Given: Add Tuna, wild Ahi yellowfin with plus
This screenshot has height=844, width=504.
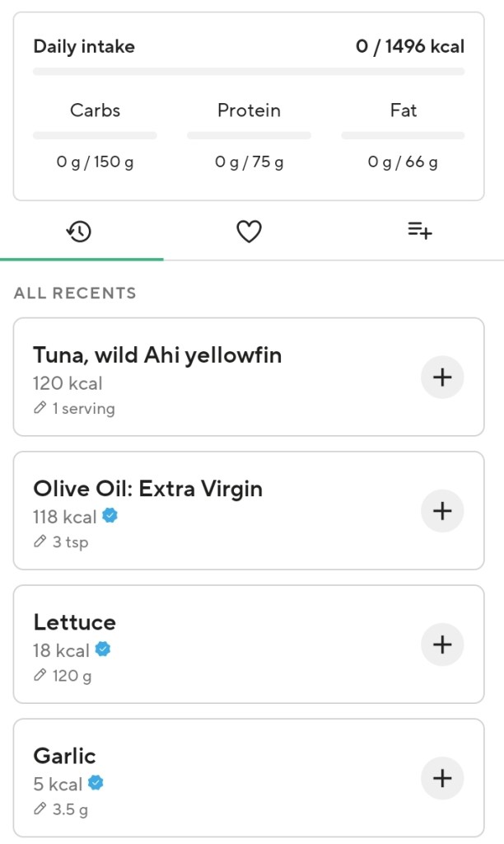Looking at the screenshot, I should (x=442, y=377).
